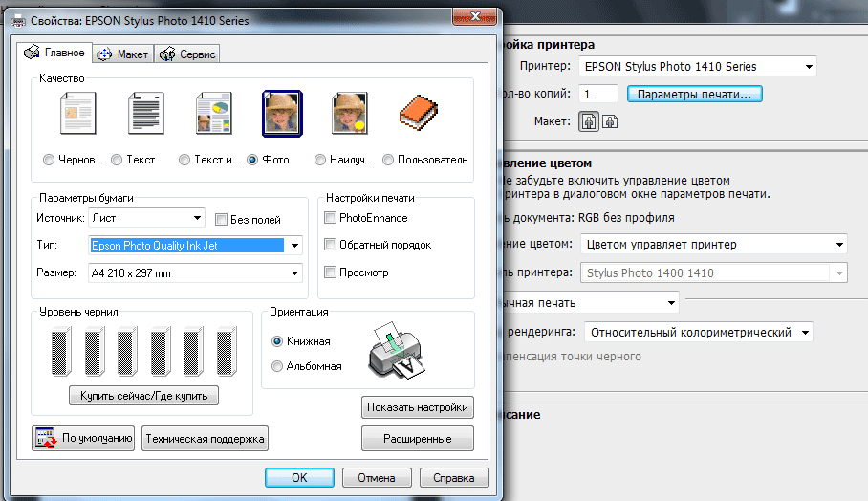This screenshot has width=868, height=501.
Task: Open the Принтер dropdown in background window
Action: pos(698,66)
